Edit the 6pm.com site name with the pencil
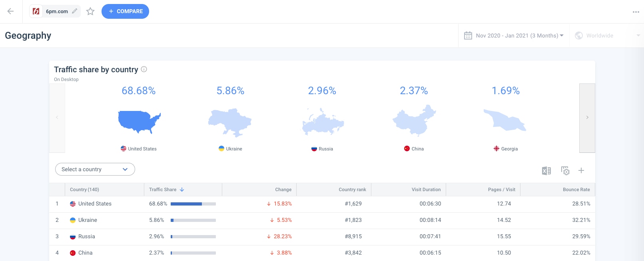This screenshot has height=261, width=644. point(74,11)
